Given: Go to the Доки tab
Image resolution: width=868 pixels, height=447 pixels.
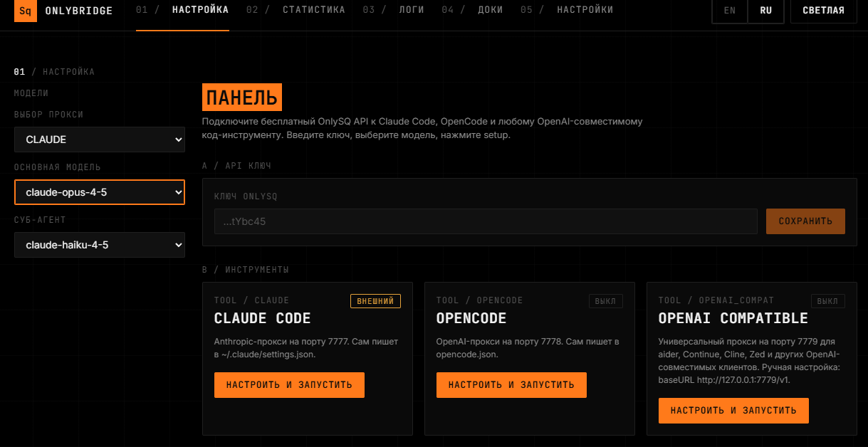Looking at the screenshot, I should (x=472, y=10).
